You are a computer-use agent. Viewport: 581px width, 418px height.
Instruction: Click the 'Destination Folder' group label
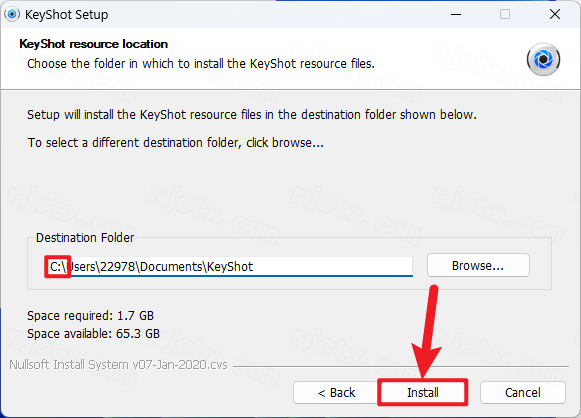[85, 238]
